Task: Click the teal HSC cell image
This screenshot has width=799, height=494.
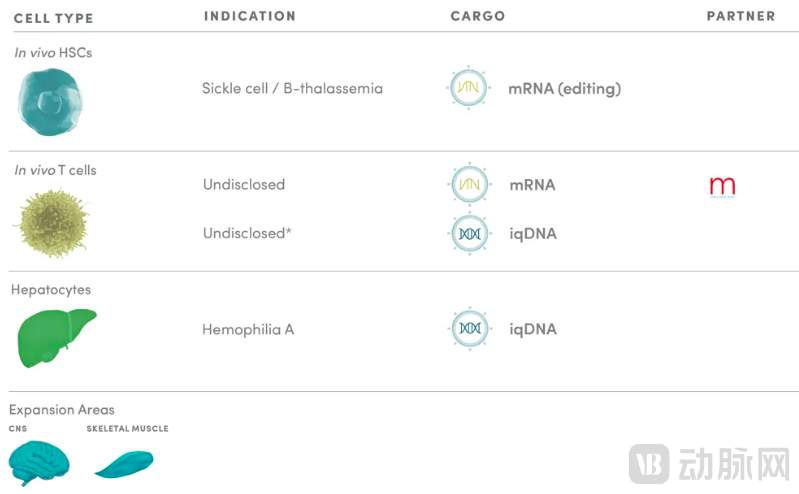Action: (50, 102)
